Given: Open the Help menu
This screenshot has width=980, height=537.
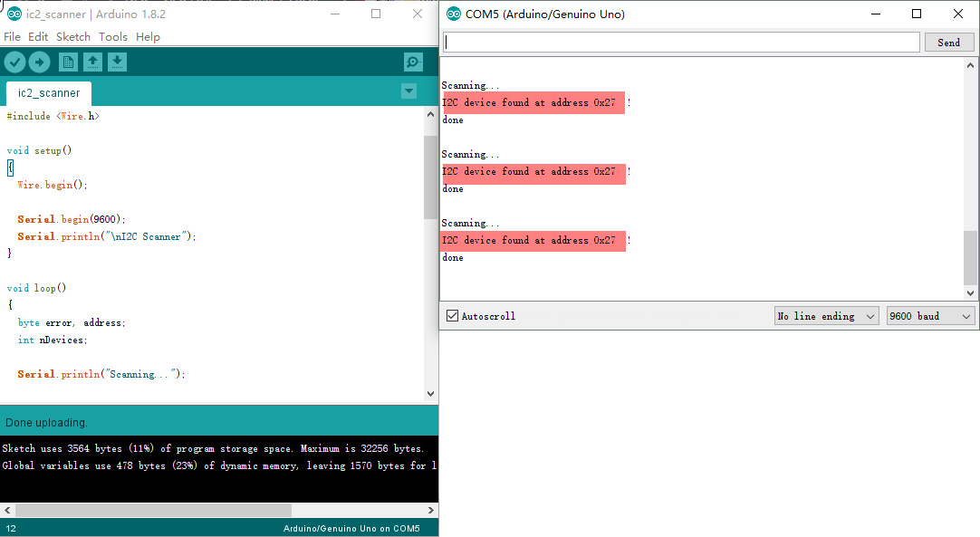Looking at the screenshot, I should coord(149,37).
